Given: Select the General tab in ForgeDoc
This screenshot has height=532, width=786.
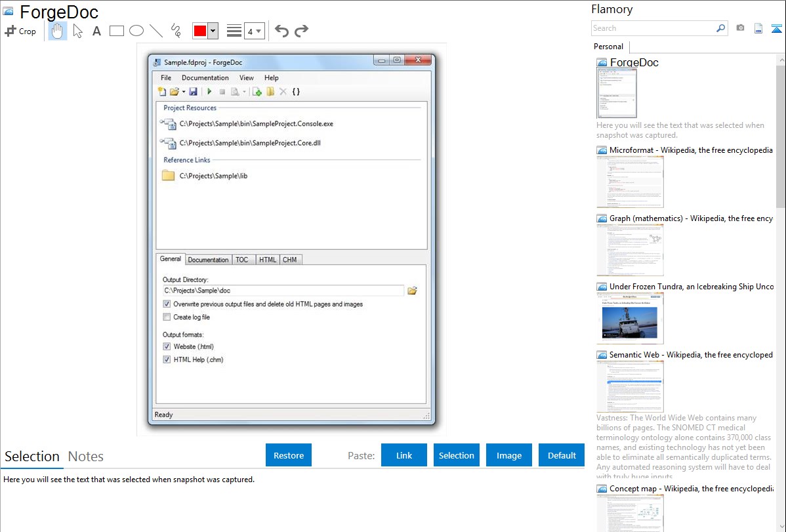Looking at the screenshot, I should 171,258.
